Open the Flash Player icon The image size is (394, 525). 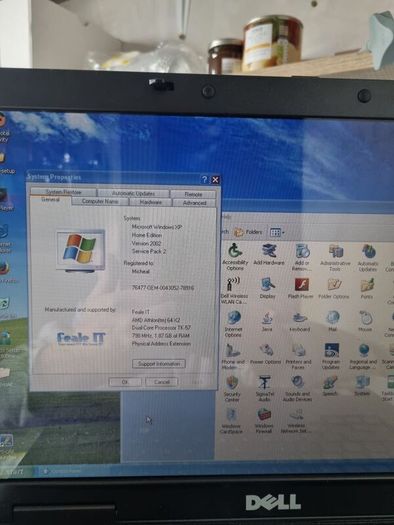click(301, 288)
